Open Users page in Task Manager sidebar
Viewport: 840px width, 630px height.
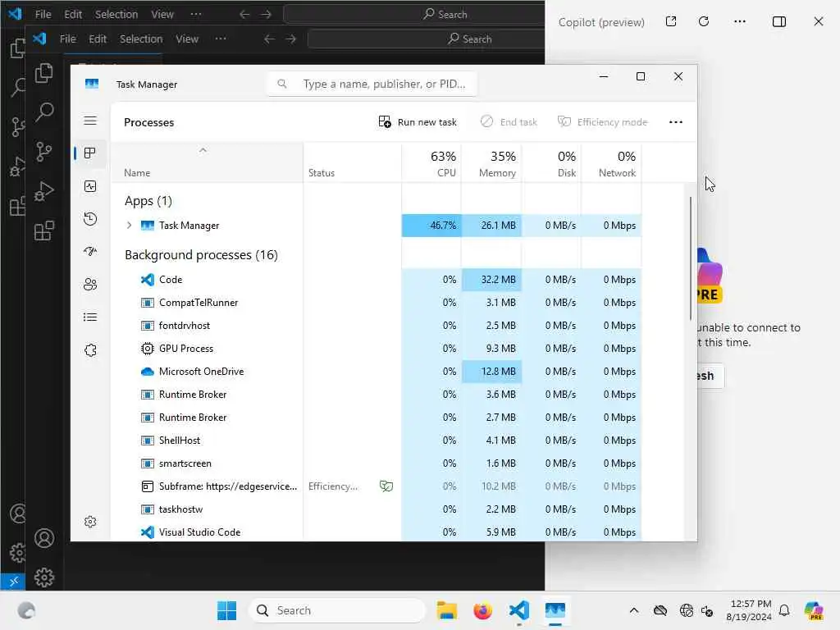point(90,285)
